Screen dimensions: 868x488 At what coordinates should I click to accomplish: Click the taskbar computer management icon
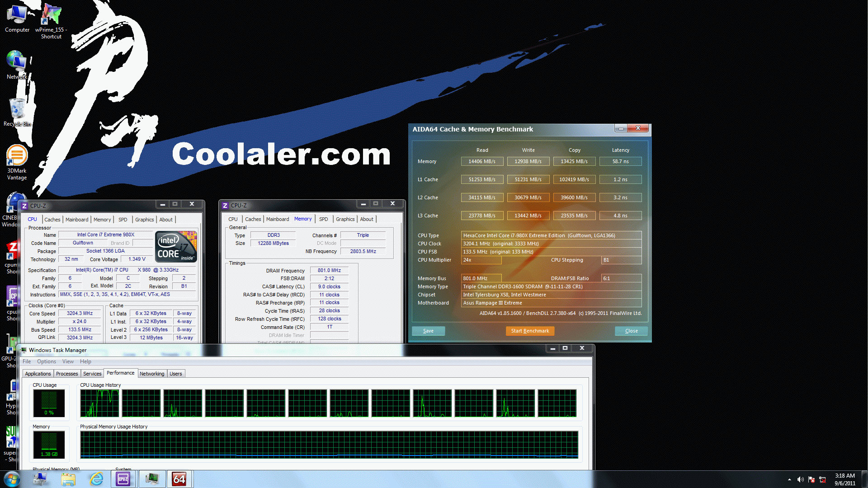(40, 479)
